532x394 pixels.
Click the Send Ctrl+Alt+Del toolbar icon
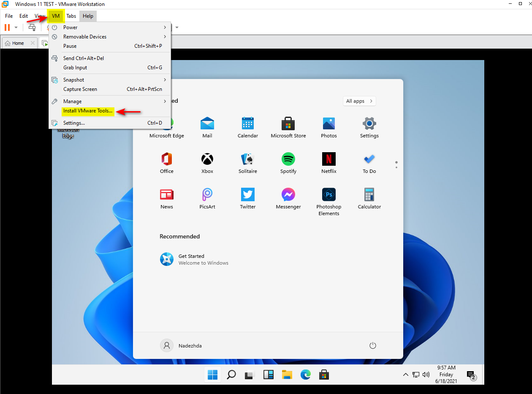pos(32,27)
